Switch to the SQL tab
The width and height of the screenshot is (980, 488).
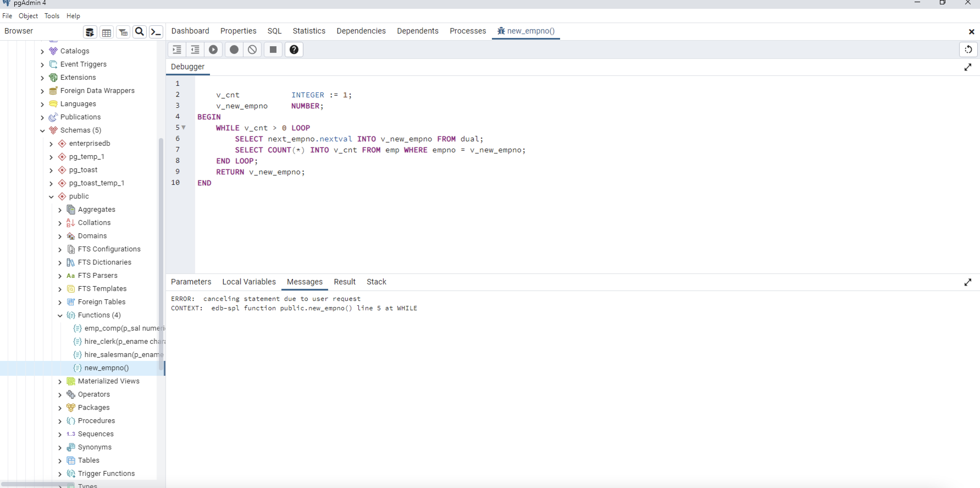pyautogui.click(x=274, y=31)
